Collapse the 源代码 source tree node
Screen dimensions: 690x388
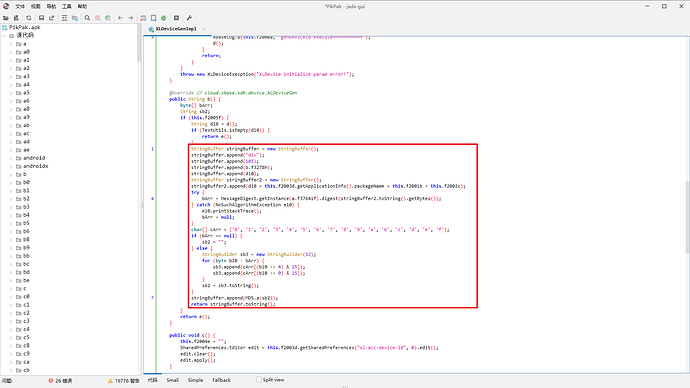(4, 36)
